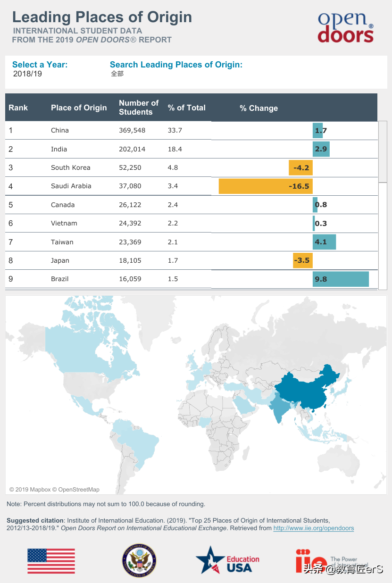Select the China row in table
Viewport: 392px width, 583px height.
coord(60,130)
